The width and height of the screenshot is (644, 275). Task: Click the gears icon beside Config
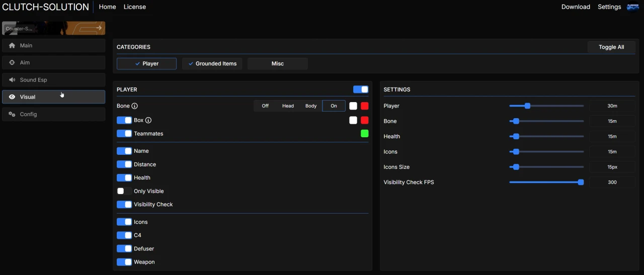click(12, 114)
